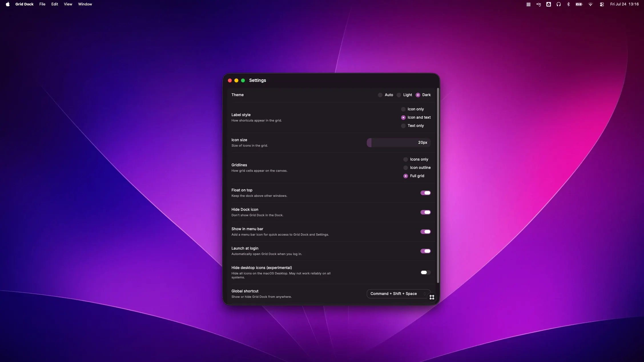This screenshot has height=362, width=644.
Task: Open Control Center from the menu bar
Action: [602, 4]
